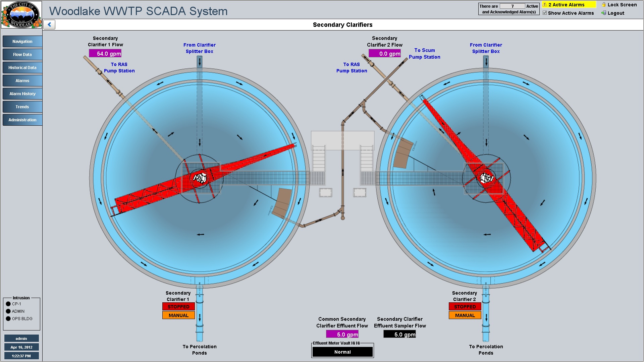Click the Logout icon
Screen dimensions: 644x362
[x=604, y=13]
